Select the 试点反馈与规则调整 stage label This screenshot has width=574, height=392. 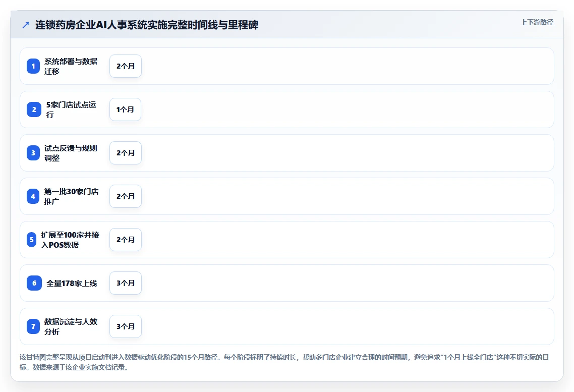click(x=71, y=153)
